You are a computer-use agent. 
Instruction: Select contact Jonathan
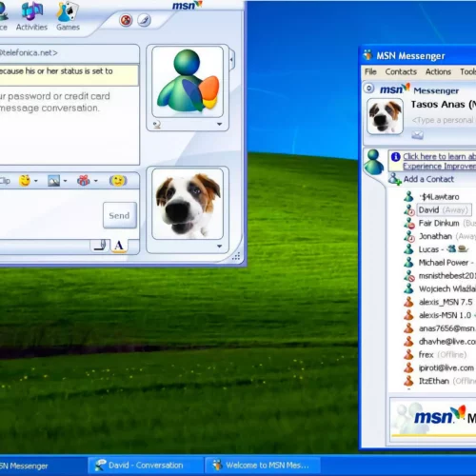coord(435,236)
